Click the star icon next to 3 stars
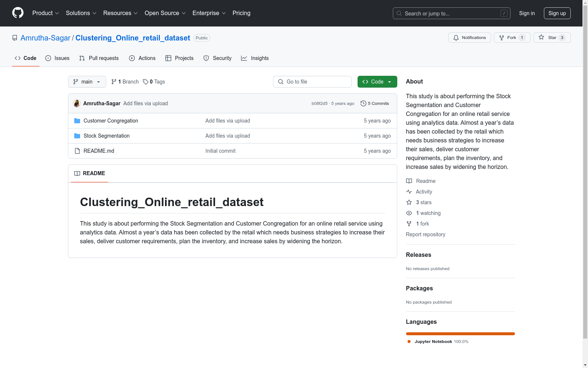588x368 pixels. 409,202
